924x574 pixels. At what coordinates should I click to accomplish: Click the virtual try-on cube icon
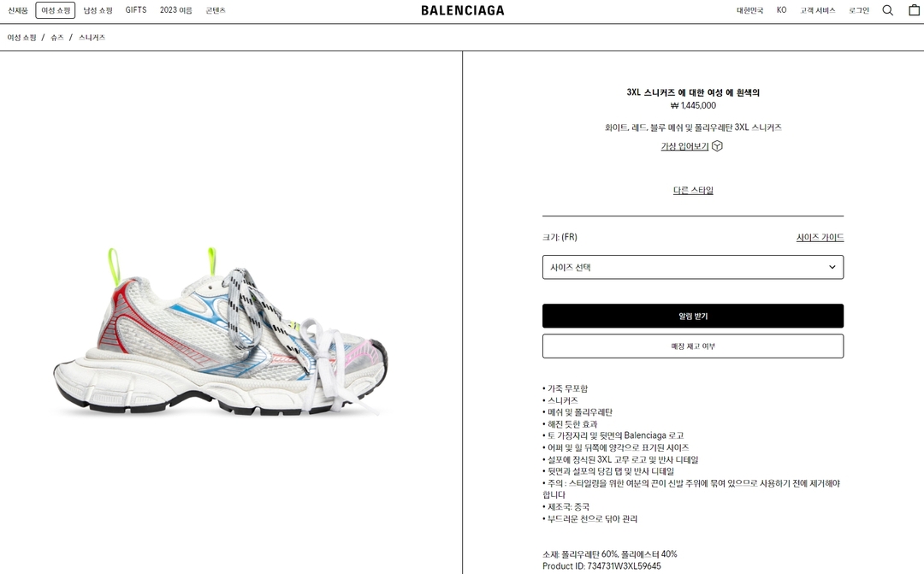point(717,146)
